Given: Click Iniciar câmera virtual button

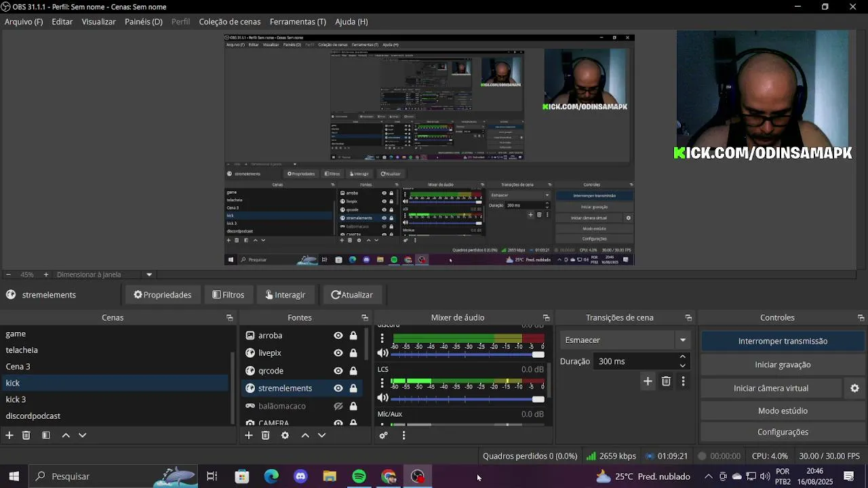Looking at the screenshot, I should coord(771,388).
